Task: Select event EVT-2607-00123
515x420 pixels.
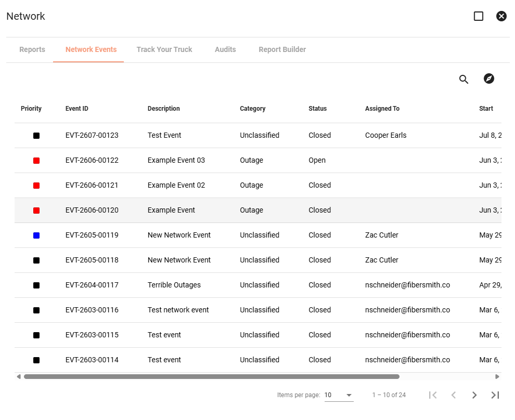Action: coord(92,135)
